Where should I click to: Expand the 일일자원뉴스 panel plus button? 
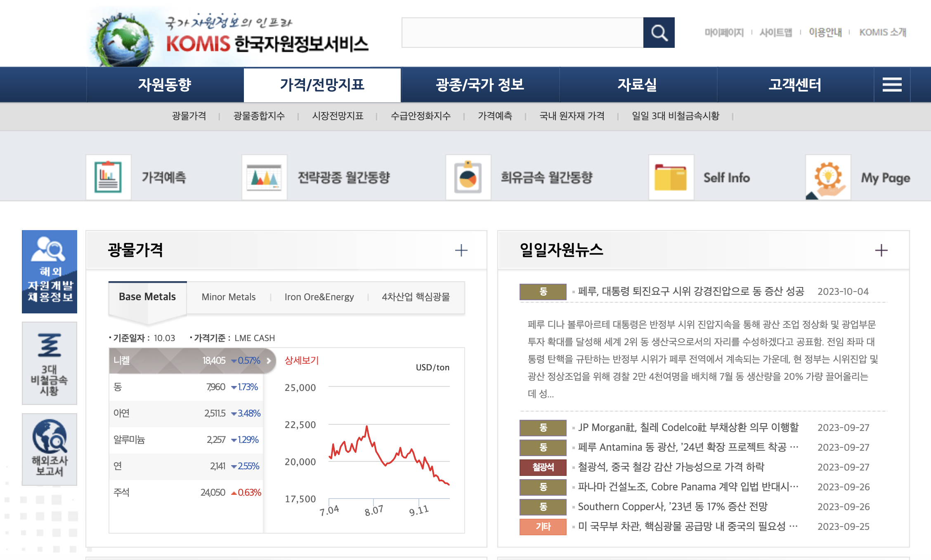(x=881, y=250)
